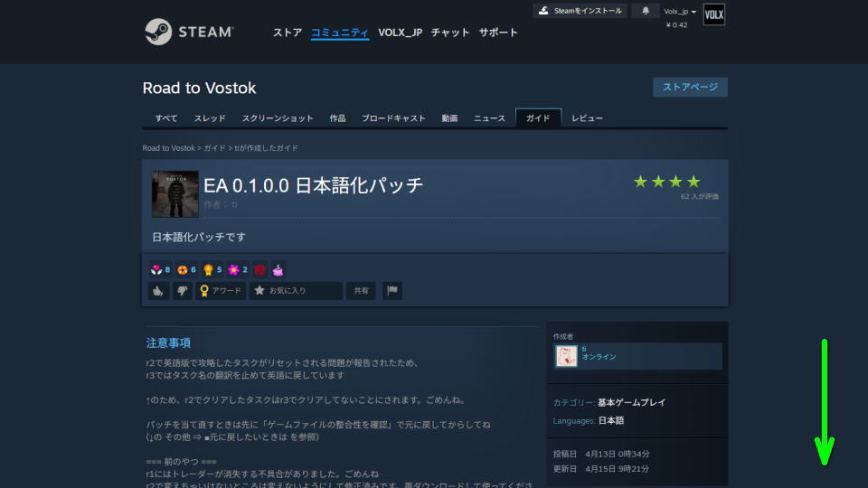Select the レビュー tab
The height and width of the screenshot is (488, 868).
pos(587,118)
